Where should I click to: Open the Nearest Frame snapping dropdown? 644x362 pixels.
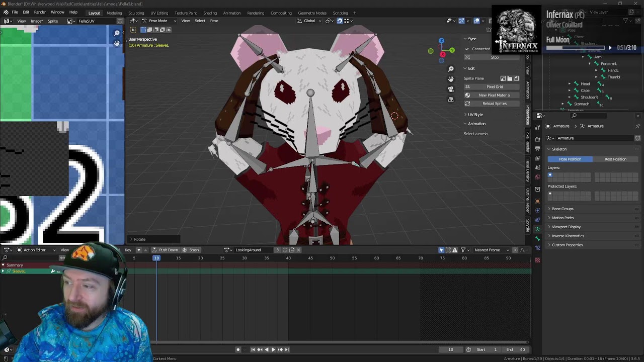click(x=492, y=250)
